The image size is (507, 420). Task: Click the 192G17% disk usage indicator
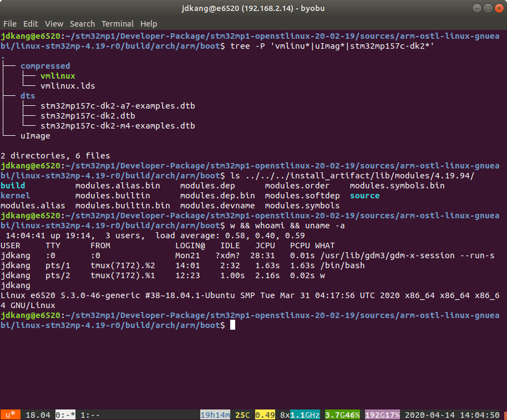point(382,415)
